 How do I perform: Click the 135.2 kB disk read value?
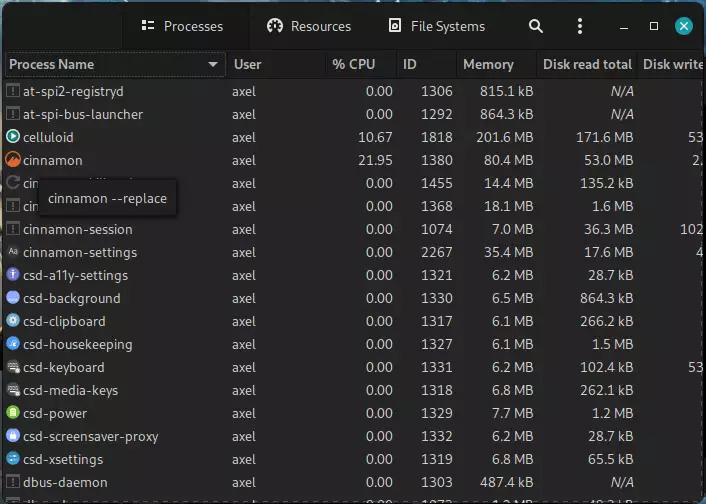[x=606, y=183]
